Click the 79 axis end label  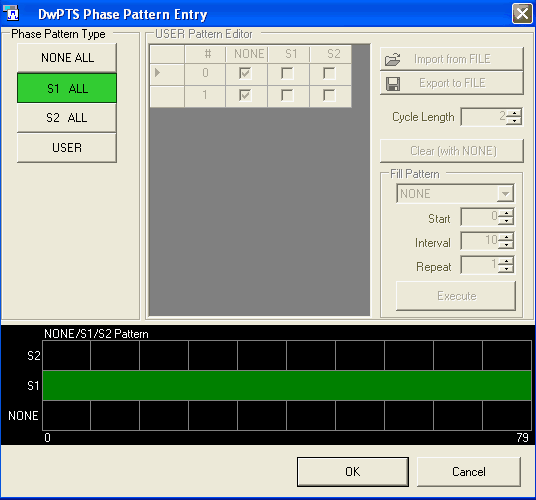pos(523,437)
